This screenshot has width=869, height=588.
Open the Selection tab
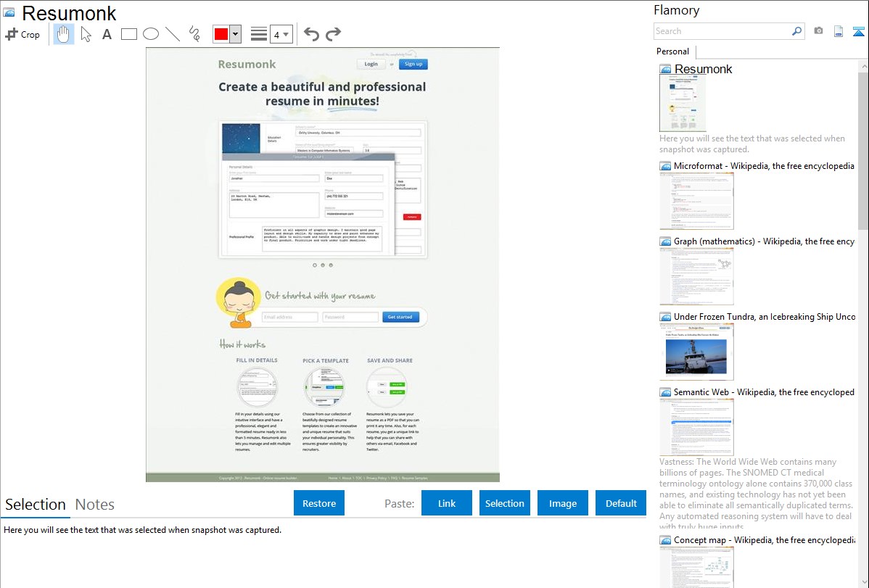tap(36, 505)
